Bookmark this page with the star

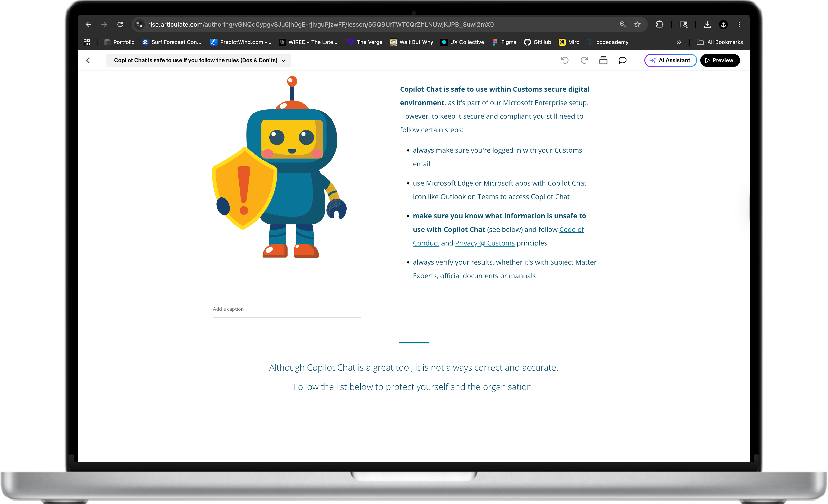(x=637, y=24)
